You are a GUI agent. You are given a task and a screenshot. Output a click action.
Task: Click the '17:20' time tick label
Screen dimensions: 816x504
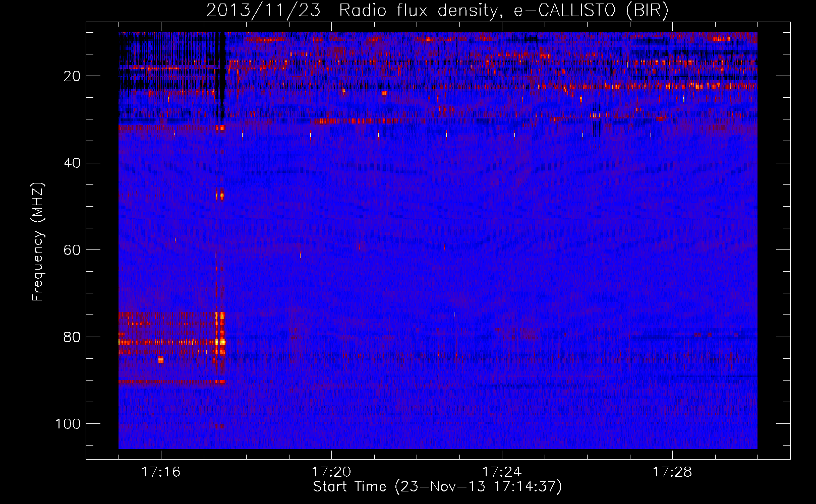coord(331,472)
